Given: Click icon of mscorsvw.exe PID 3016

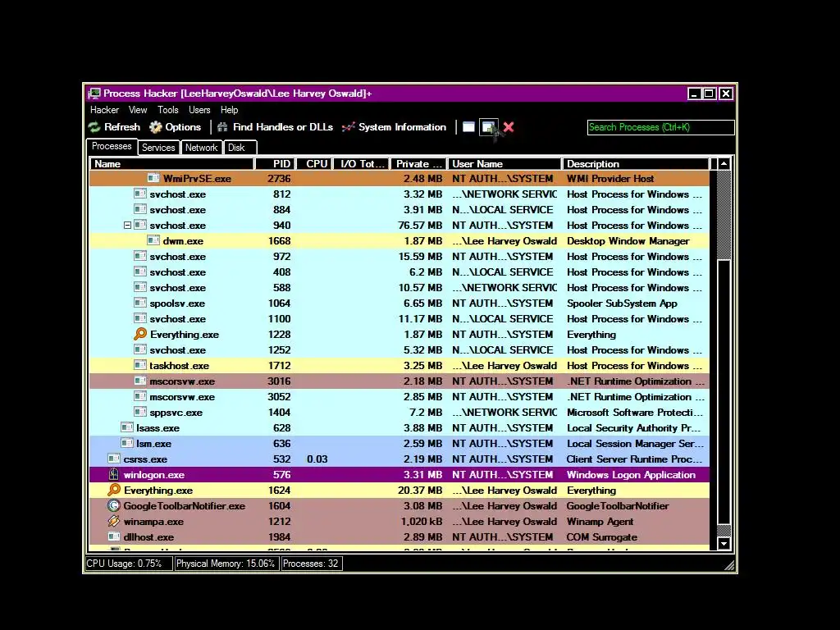Looking at the screenshot, I should point(139,381).
